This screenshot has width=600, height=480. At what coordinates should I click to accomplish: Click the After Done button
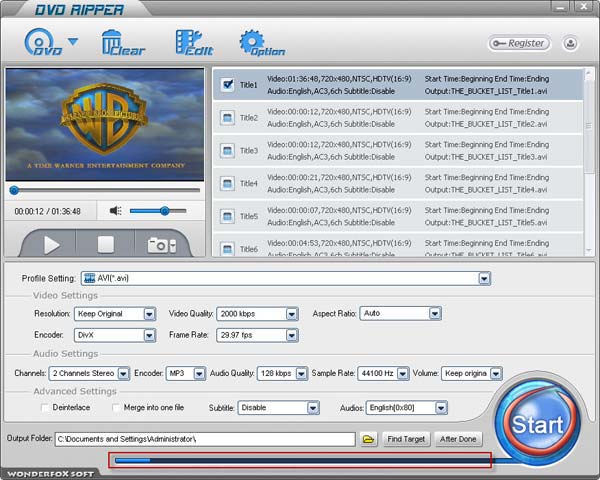click(x=460, y=439)
